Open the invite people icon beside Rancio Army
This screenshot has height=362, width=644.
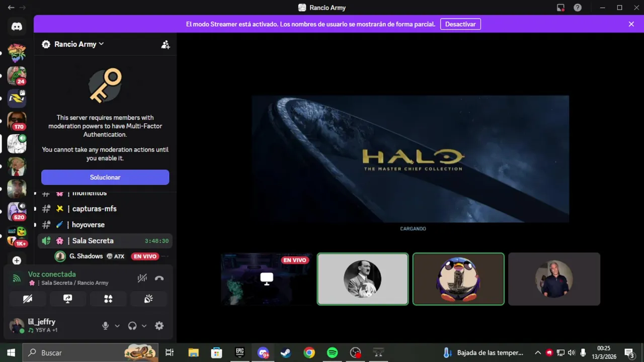[x=165, y=44]
